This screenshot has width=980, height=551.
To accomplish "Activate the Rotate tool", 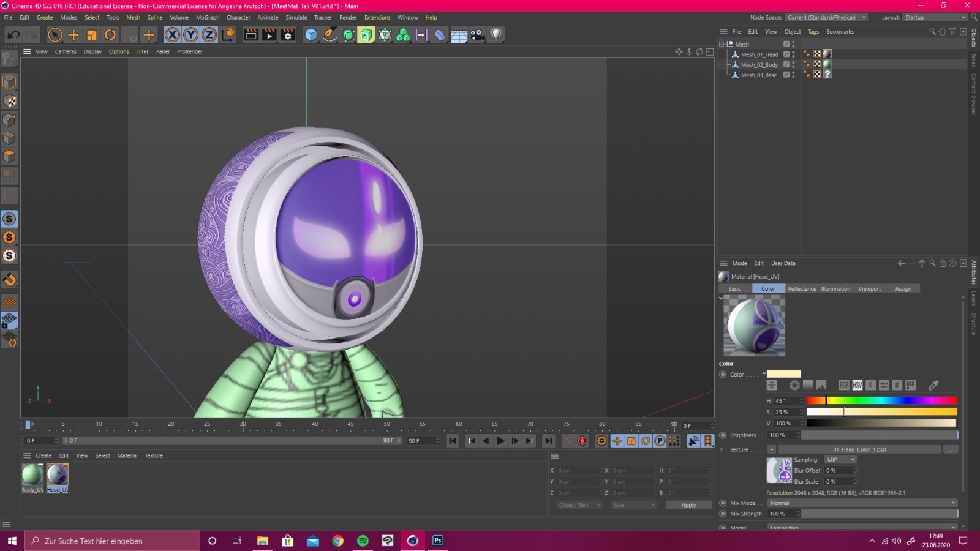I will (110, 35).
